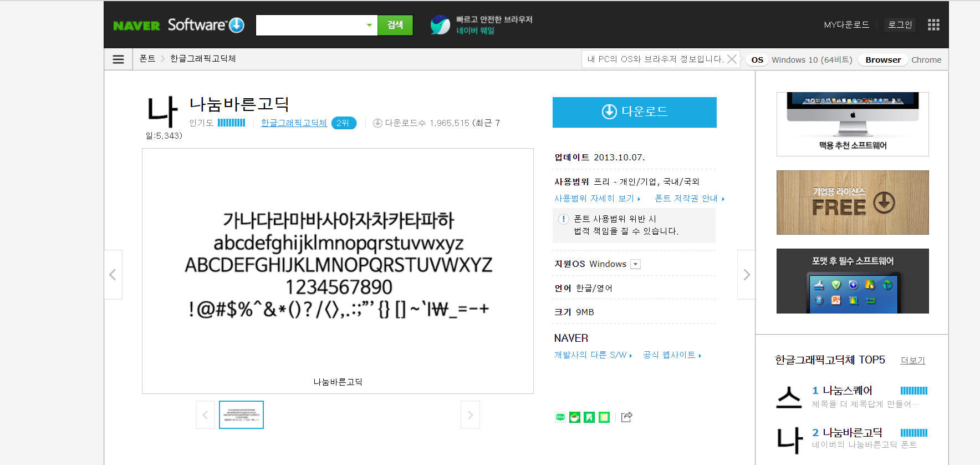
Task: Click the Chrome browser text
Action: pos(926,60)
